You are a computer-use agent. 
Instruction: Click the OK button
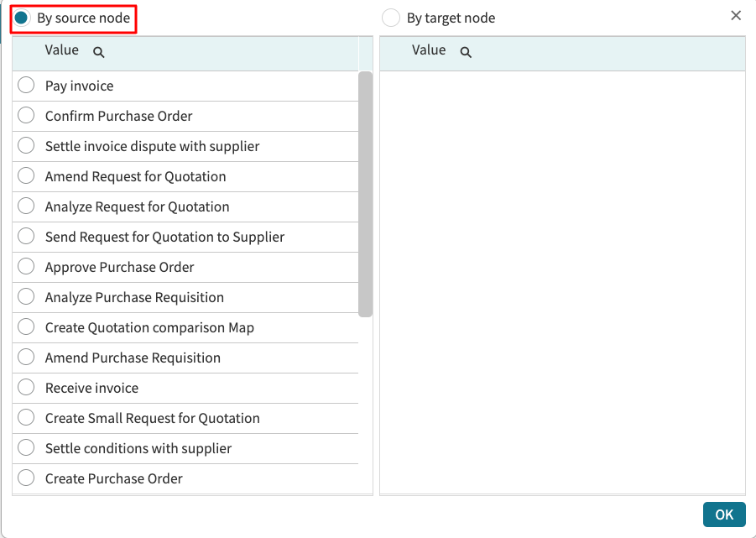(723, 514)
